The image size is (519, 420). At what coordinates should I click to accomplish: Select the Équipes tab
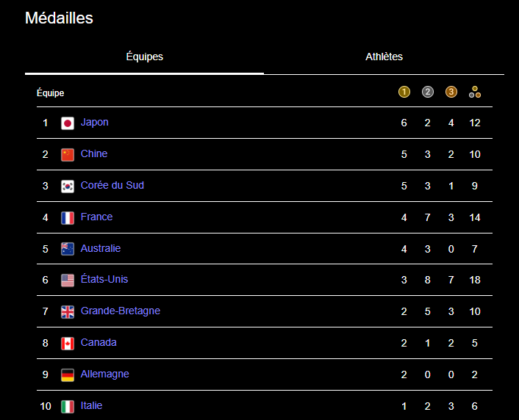pyautogui.click(x=144, y=57)
